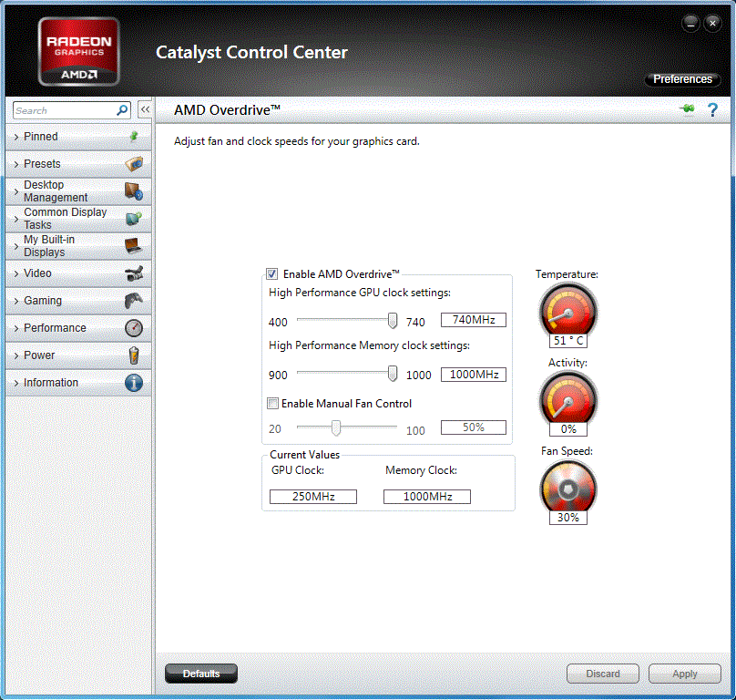
Task: Click the Apply button
Action: pyautogui.click(x=685, y=674)
